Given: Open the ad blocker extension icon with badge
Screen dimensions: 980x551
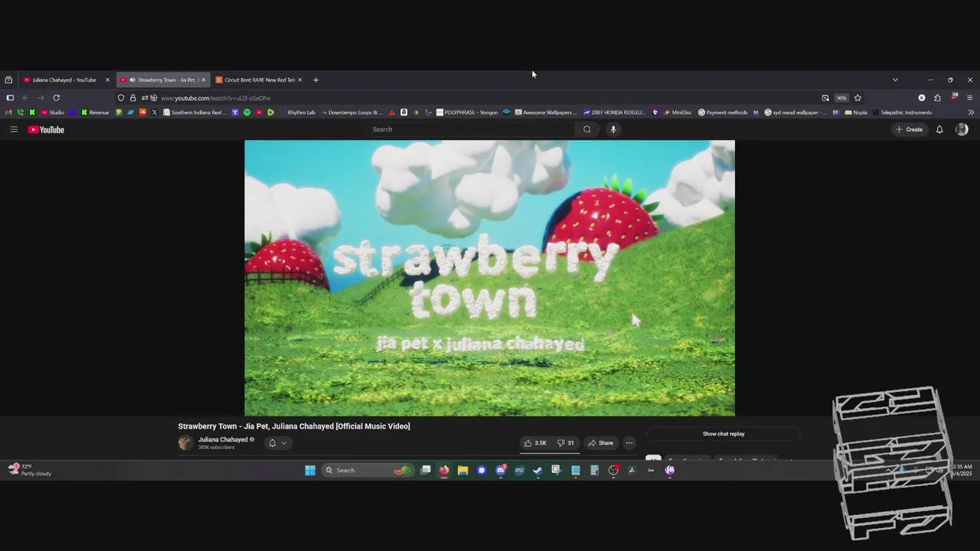Looking at the screenshot, I should pos(954,97).
